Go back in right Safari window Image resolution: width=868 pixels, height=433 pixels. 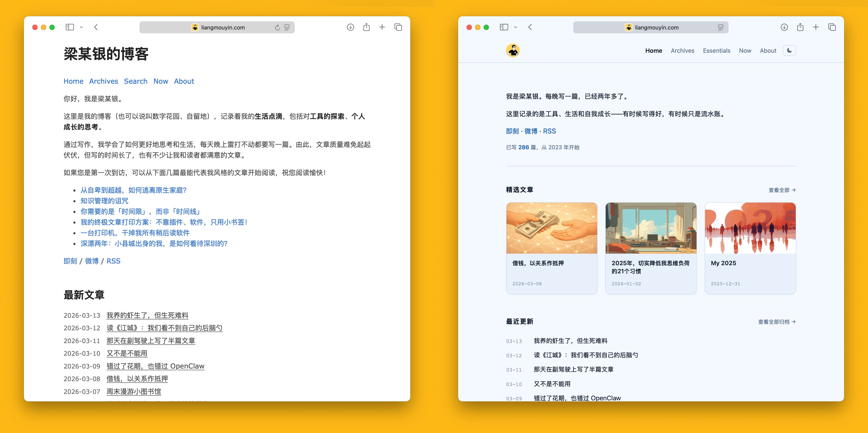[530, 27]
